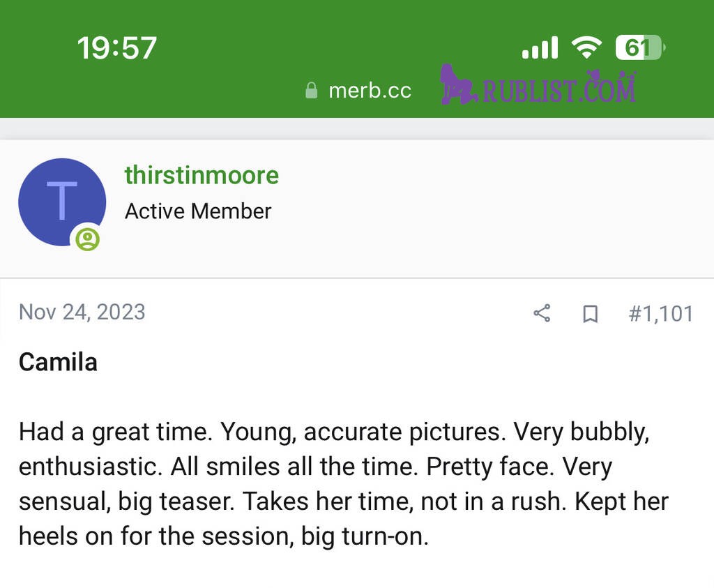Screen dimensions: 714x588
Task: Tap the 19:57 clock in status bar
Action: (116, 48)
